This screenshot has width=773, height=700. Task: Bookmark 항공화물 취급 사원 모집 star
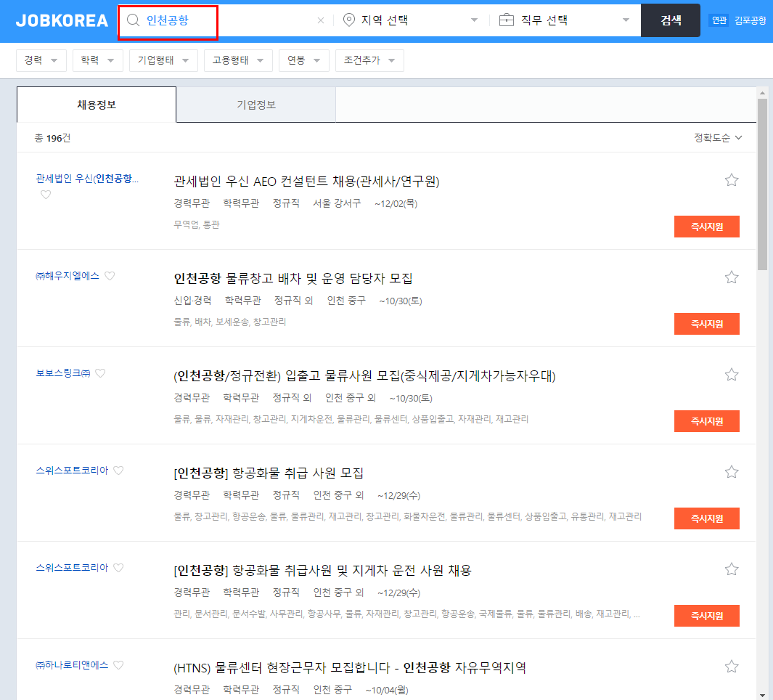point(732,472)
